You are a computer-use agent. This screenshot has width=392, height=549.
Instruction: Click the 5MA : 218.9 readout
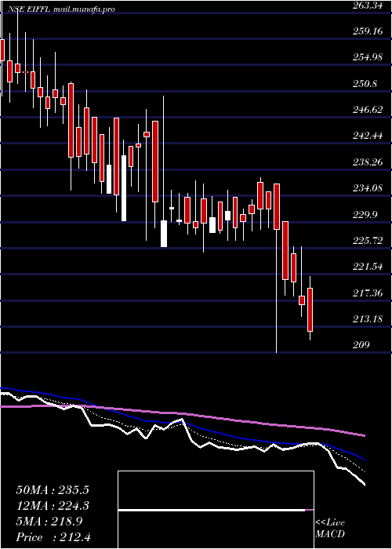[49, 522]
